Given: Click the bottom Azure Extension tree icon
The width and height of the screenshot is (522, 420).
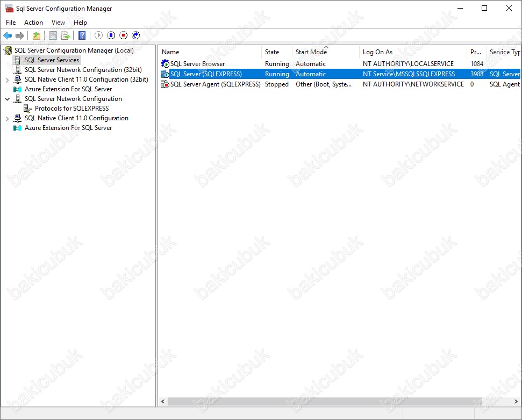Looking at the screenshot, I should coord(17,128).
